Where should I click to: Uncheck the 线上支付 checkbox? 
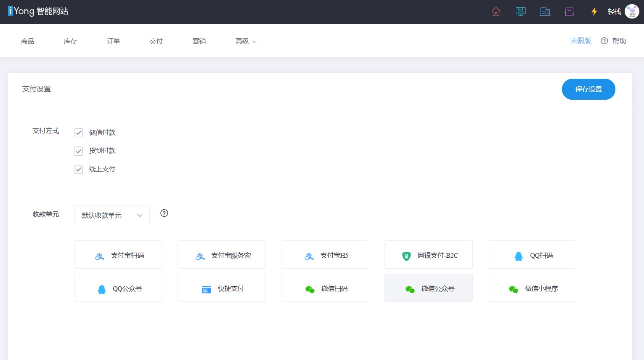click(x=78, y=169)
